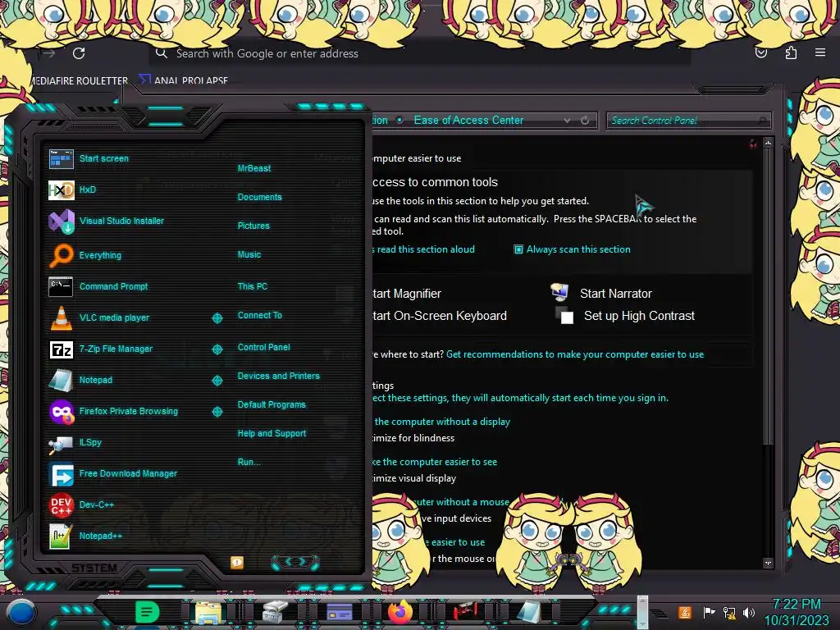
Task: Open Firefox extensions puzzle icon
Action: click(791, 52)
